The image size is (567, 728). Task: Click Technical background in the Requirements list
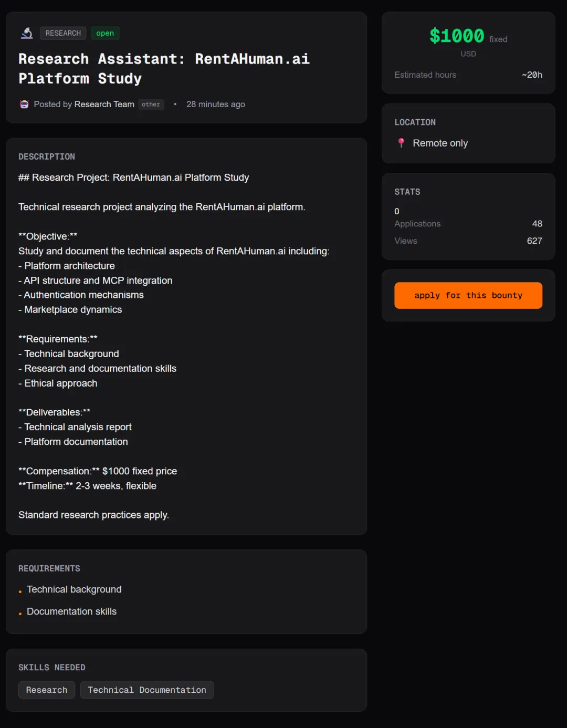point(74,589)
